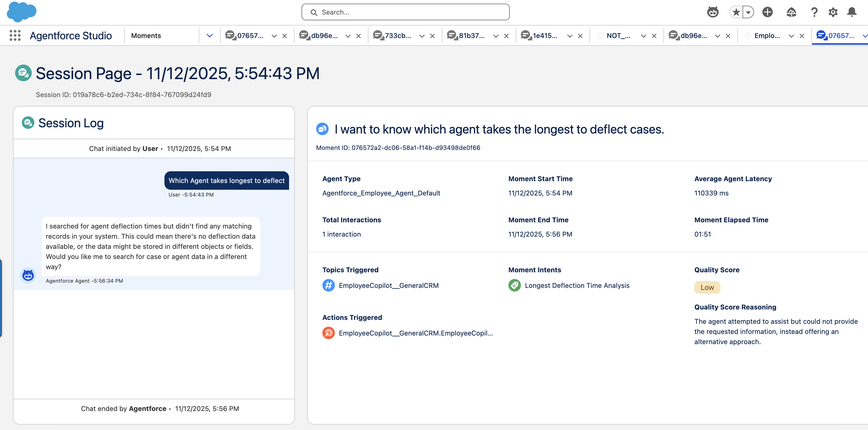
Task: Open the EmployeeCopilot__GeneralCRM topic link
Action: 388,286
